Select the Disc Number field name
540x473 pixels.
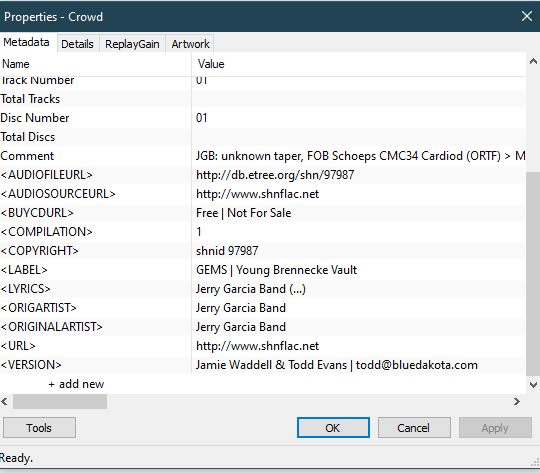35,118
